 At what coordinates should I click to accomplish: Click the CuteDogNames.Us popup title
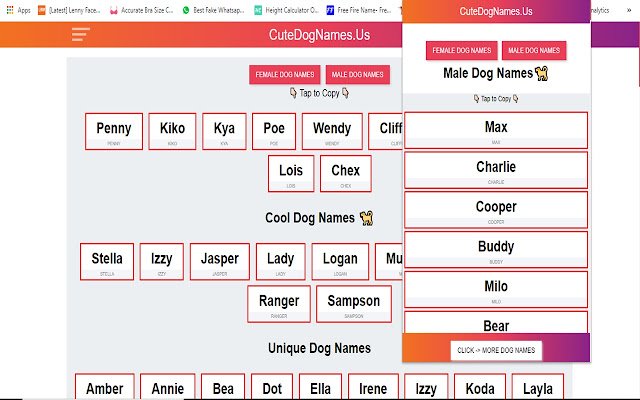(496, 11)
